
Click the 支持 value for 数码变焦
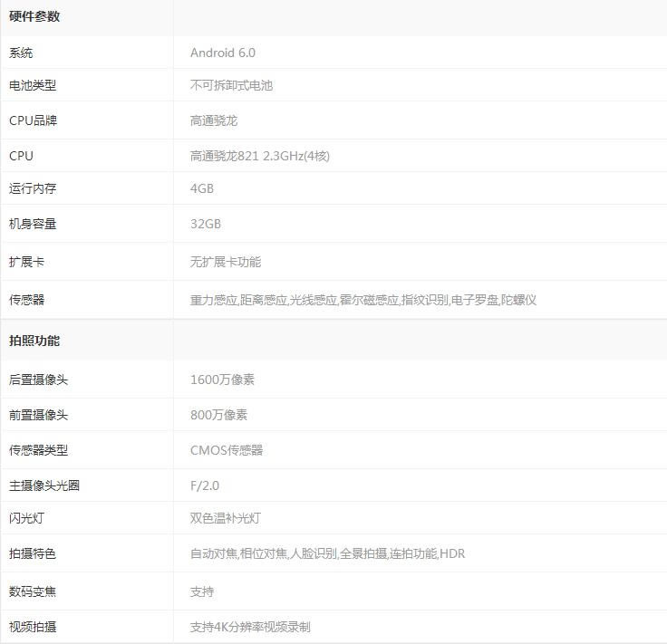(x=202, y=591)
